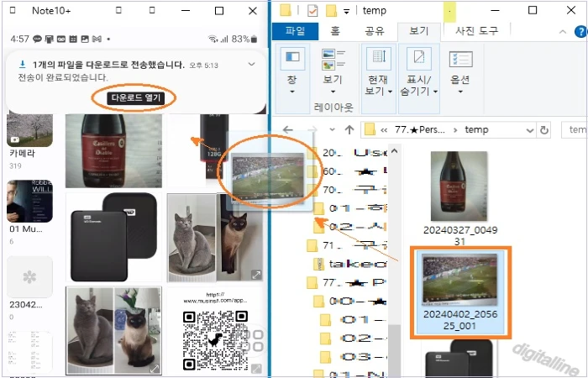This screenshot has width=588, height=378.
Task: Click the Note10+ window phone icon
Action: click(13, 10)
